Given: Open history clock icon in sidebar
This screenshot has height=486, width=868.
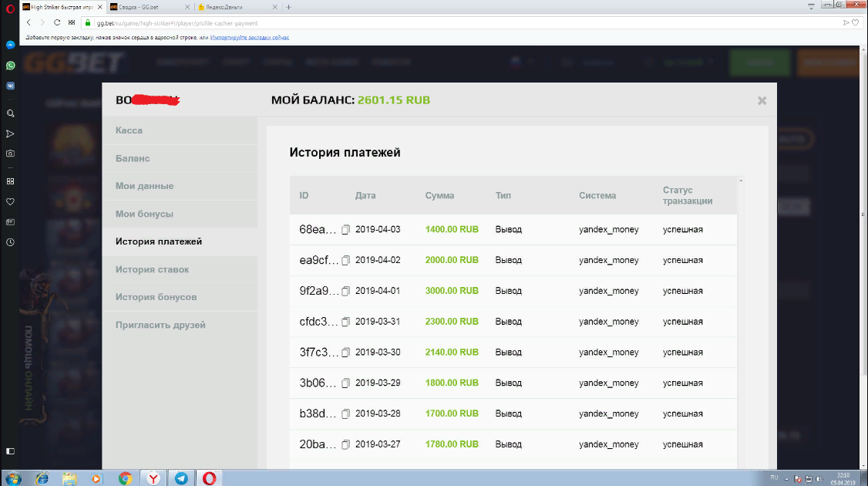Looking at the screenshot, I should 10,242.
